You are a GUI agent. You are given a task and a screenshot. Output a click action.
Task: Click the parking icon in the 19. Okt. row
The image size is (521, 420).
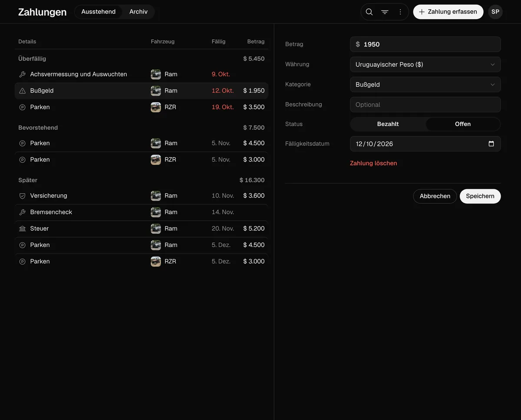[x=23, y=108]
